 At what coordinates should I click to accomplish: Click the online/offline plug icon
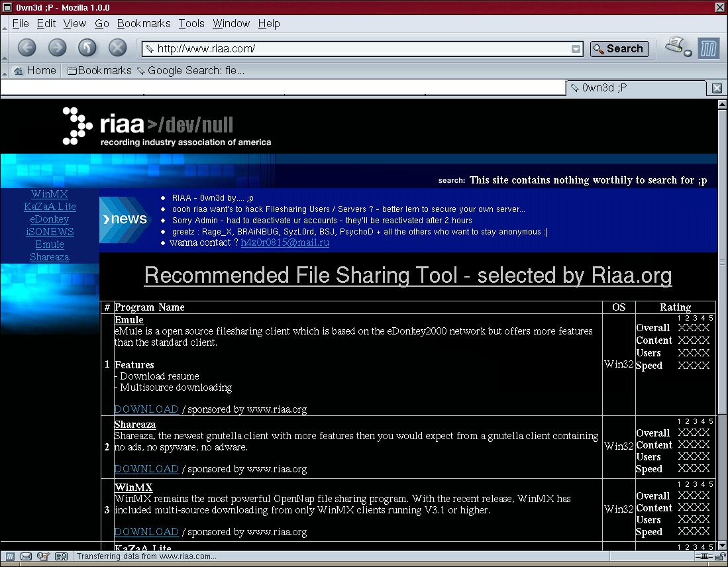pos(704,556)
